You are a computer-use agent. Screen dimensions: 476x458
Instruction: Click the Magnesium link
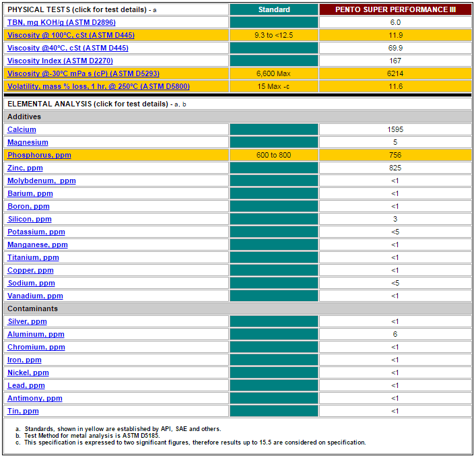click(x=28, y=142)
